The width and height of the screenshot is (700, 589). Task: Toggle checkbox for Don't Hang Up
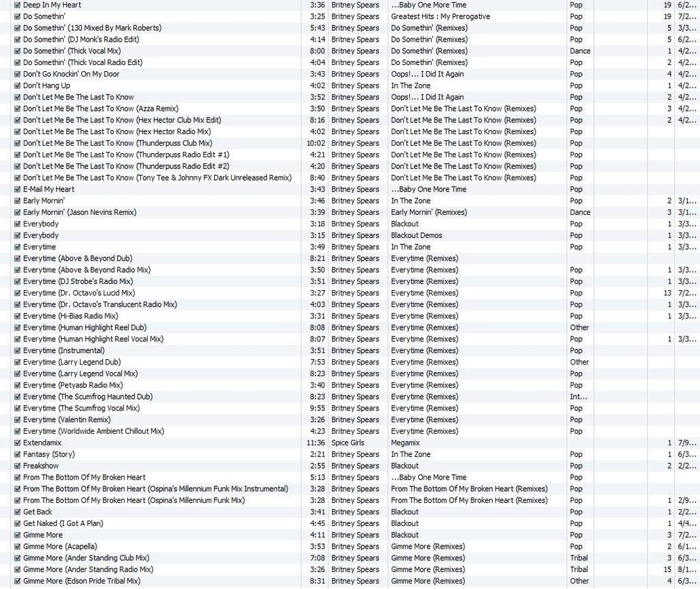point(17,86)
